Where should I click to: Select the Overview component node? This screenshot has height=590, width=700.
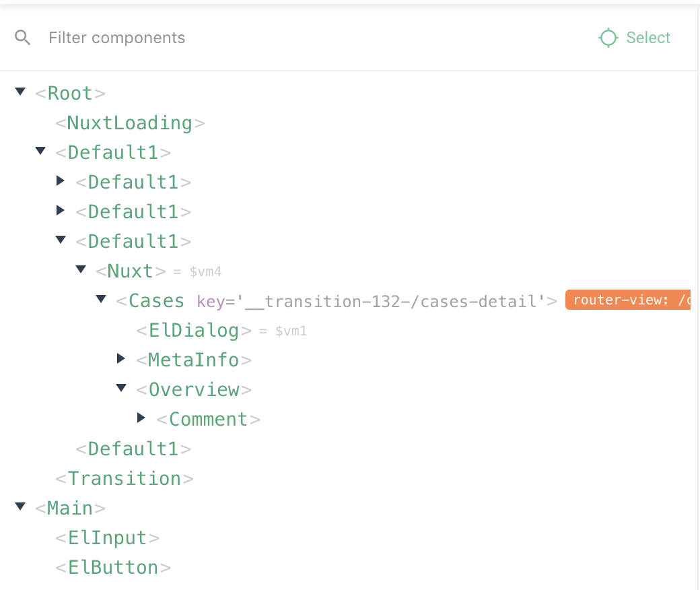pos(194,390)
